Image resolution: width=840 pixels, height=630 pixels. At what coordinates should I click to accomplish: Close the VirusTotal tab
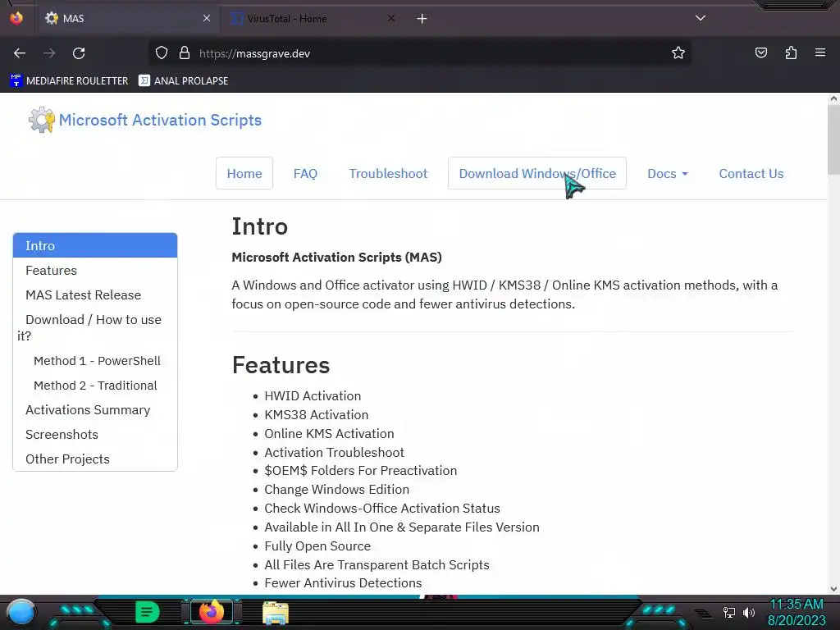(x=391, y=18)
